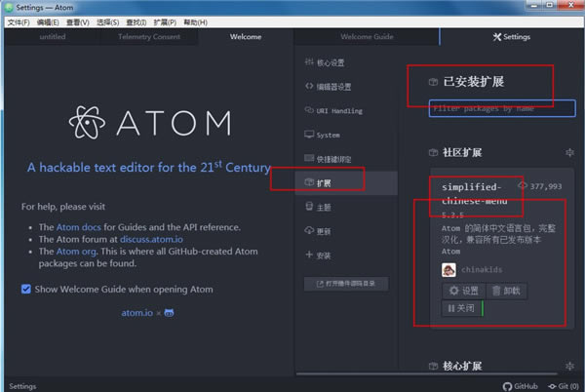Collapse the 核心扩展 section
The width and height of the screenshot is (585, 392).
(569, 366)
